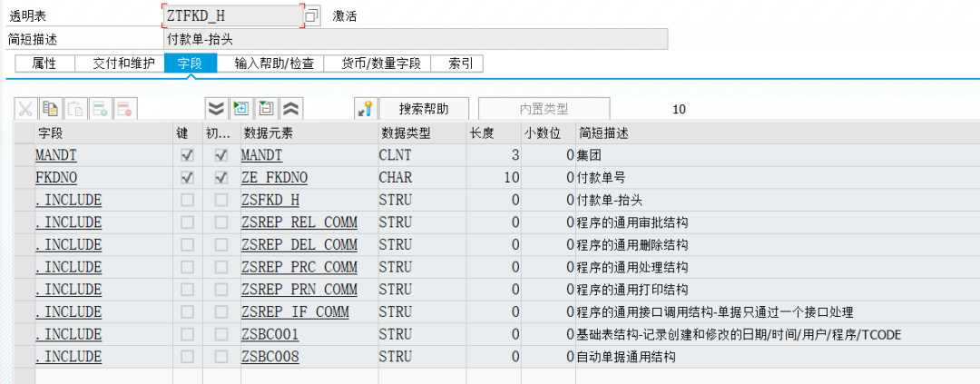Screen dimensions: 980x384
Task: Click the 付款单号 description cell
Action: [x=778, y=178]
